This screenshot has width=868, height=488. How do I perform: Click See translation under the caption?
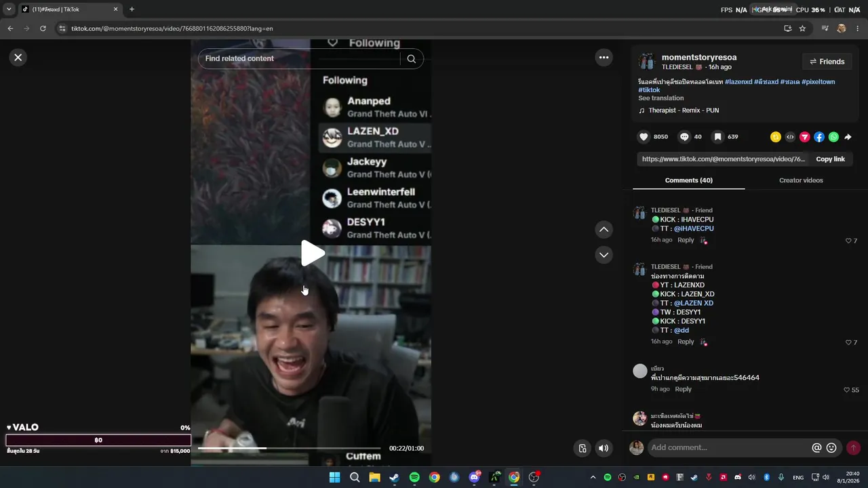[660, 98]
